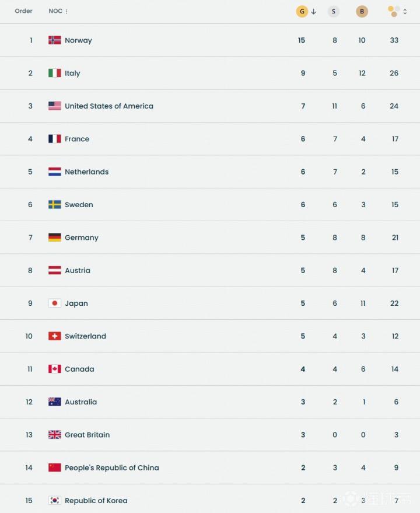The height and width of the screenshot is (513, 420).
Task: Click Germany's total medal count 21
Action: point(395,238)
